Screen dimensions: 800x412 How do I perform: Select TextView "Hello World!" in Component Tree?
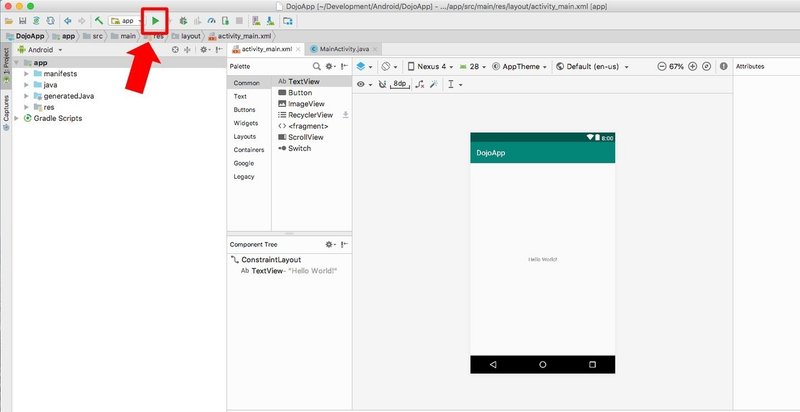coord(289,271)
